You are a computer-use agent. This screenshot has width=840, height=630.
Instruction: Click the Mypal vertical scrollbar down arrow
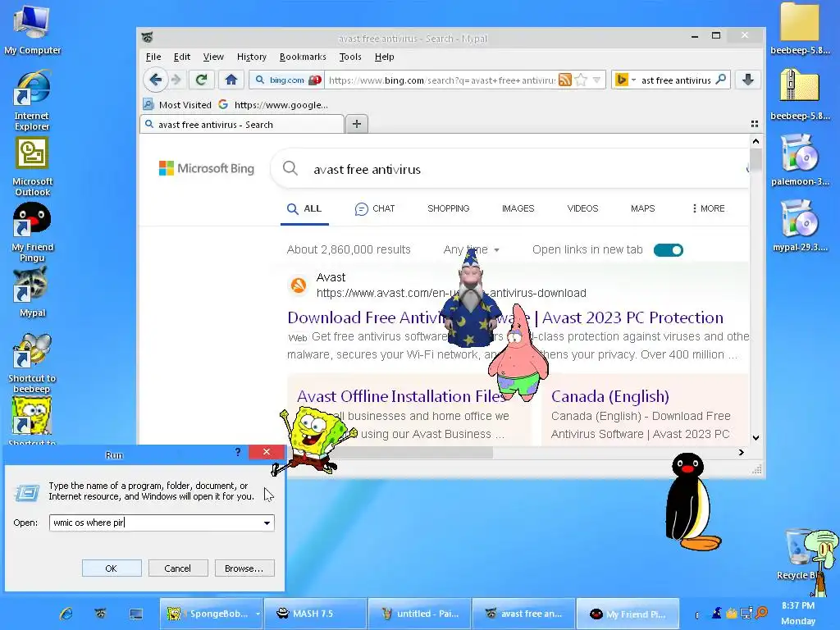pyautogui.click(x=756, y=438)
